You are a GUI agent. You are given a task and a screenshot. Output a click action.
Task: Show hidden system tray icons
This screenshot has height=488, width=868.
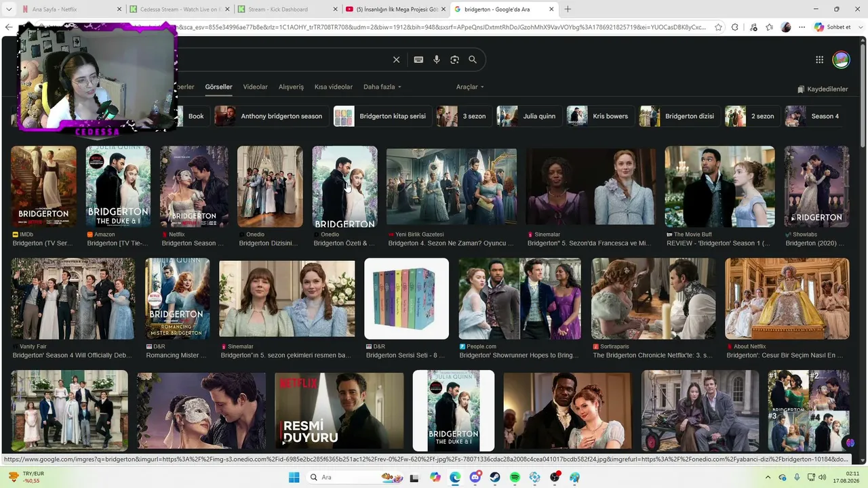769,477
